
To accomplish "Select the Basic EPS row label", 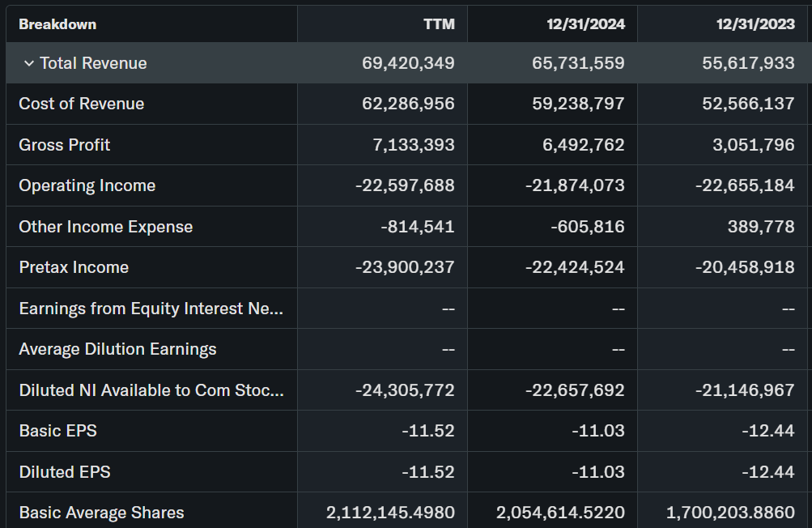I will coord(58,431).
